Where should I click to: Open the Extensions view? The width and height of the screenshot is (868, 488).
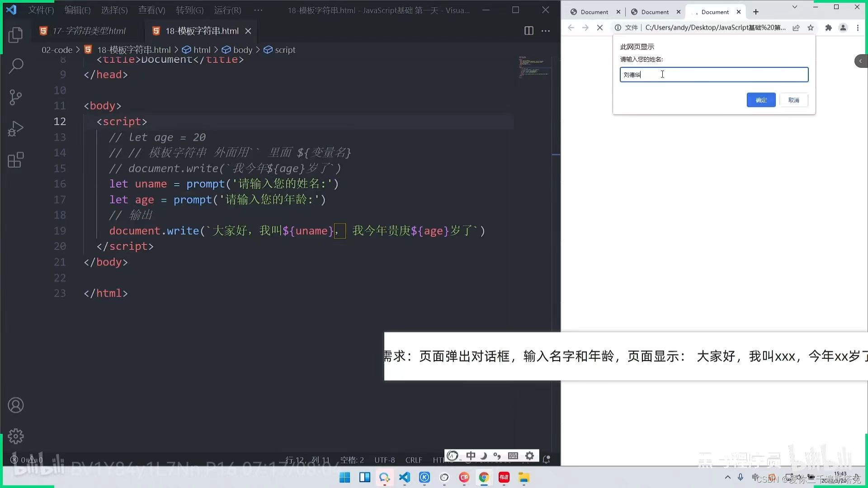[x=15, y=160]
